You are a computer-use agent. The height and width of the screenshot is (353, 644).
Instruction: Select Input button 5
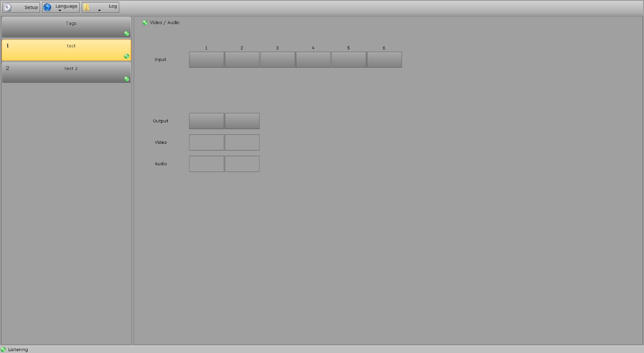point(349,60)
